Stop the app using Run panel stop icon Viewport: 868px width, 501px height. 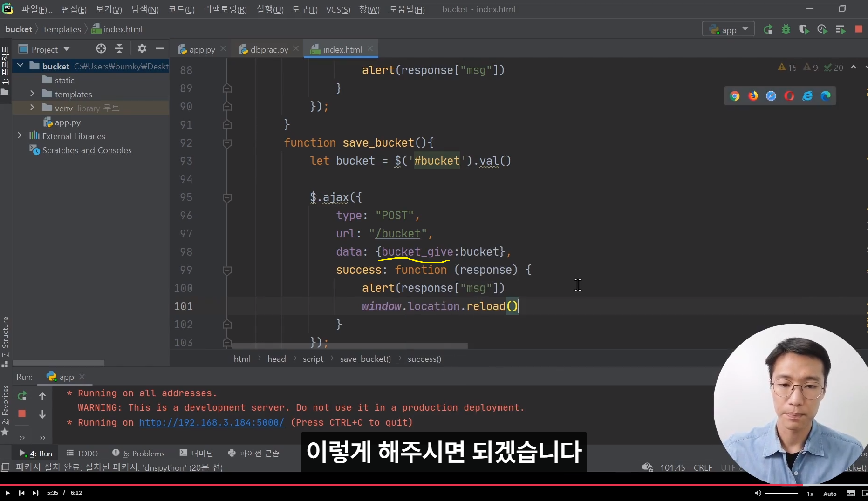pos(22,413)
